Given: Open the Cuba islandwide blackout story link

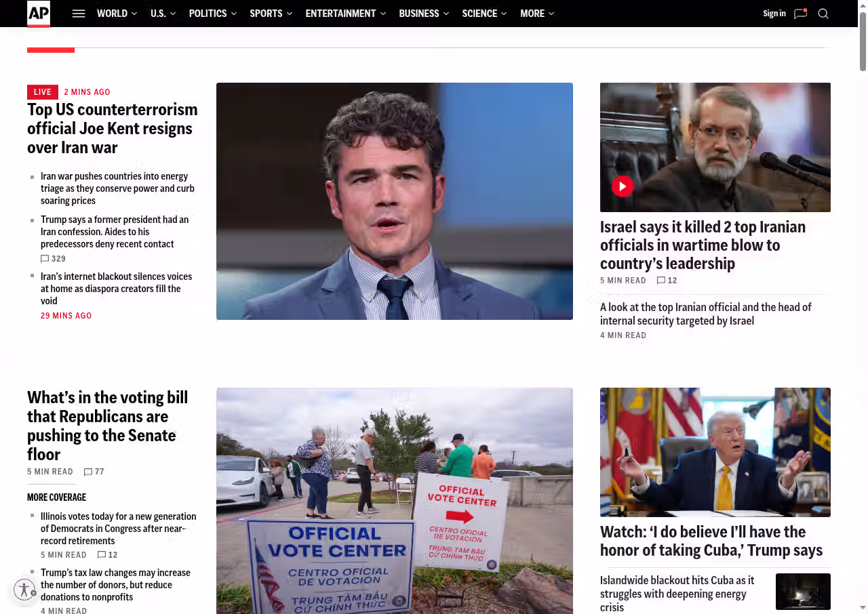Looking at the screenshot, I should [678, 594].
